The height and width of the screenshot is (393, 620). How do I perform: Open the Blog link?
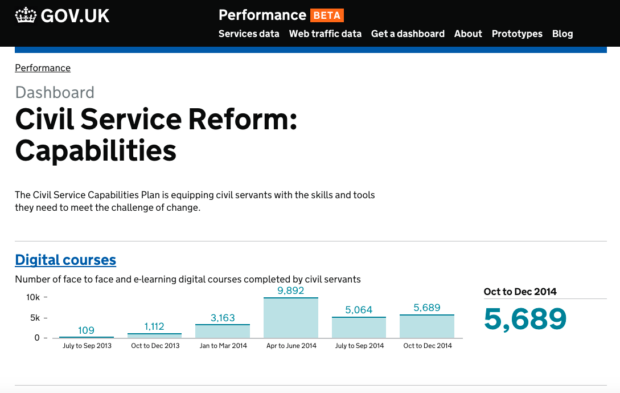coord(562,34)
